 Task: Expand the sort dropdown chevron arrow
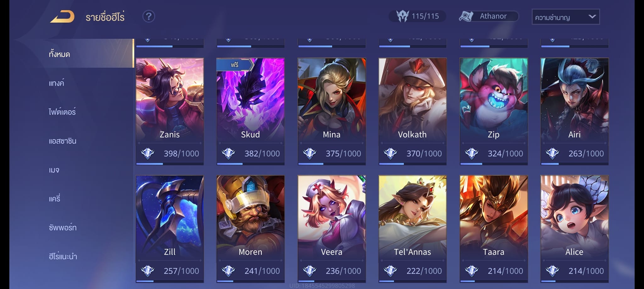click(592, 16)
